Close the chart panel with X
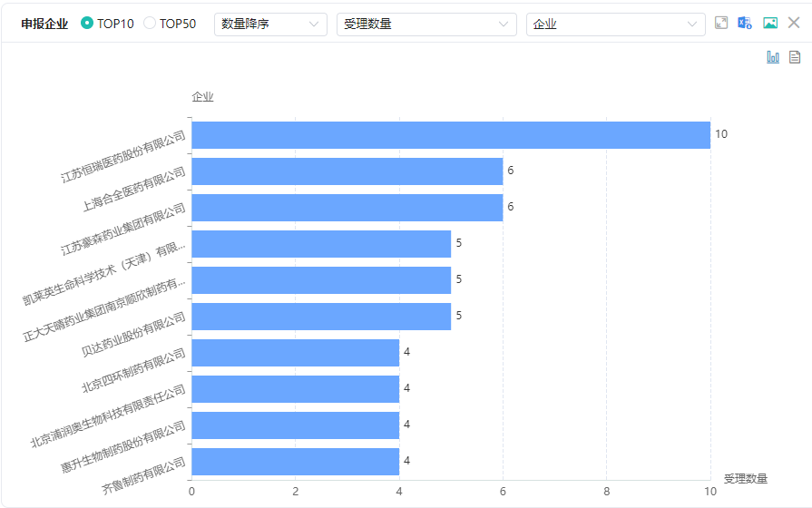 [794, 23]
